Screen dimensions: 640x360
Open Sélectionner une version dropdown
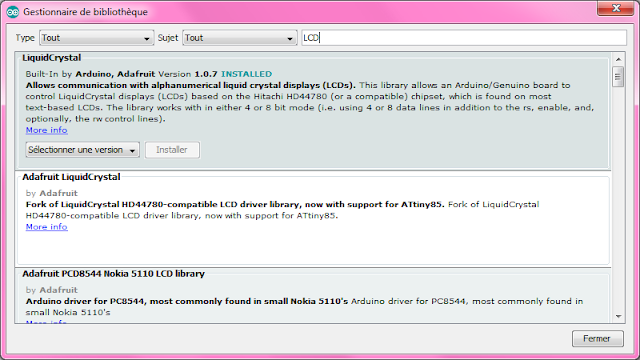click(x=82, y=150)
